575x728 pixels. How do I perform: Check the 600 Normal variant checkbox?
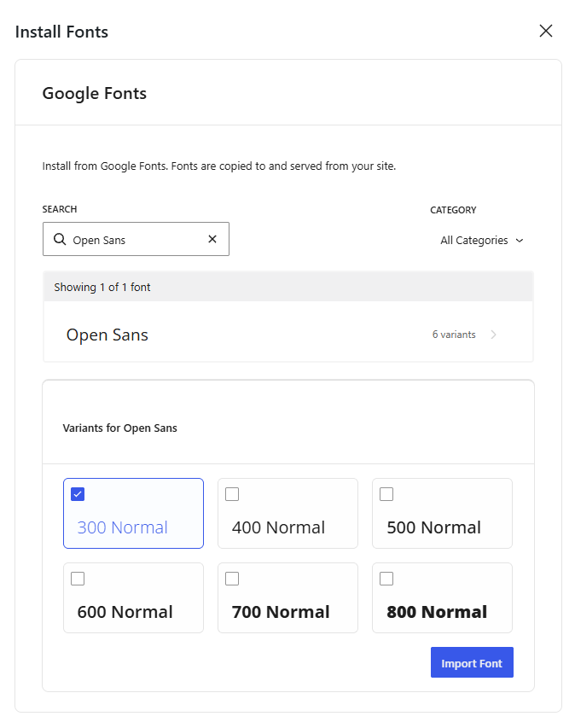pyautogui.click(x=78, y=579)
